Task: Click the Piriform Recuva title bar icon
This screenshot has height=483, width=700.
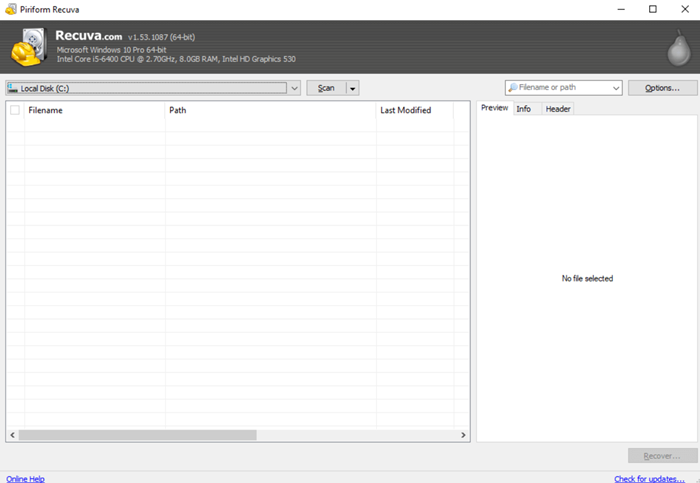Action: [11, 9]
